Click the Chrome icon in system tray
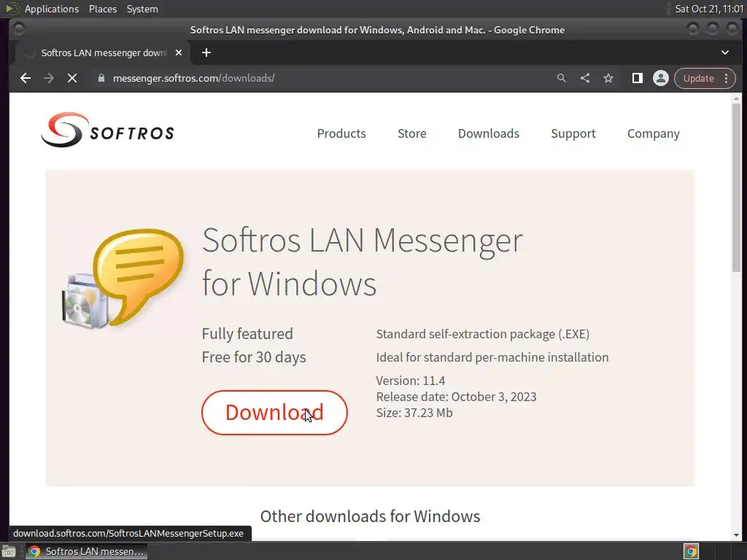Viewport: 747px width, 560px height. point(691,551)
